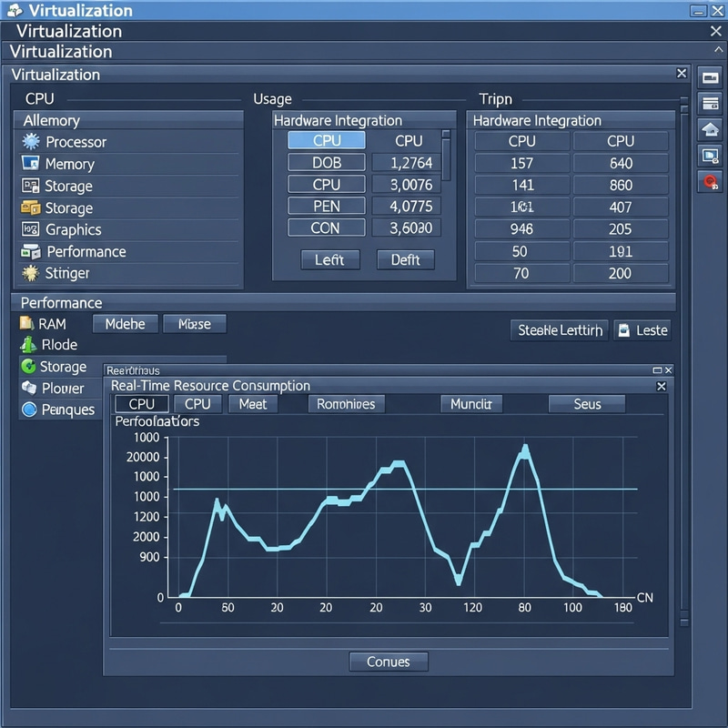Click the Mdehe button beside RAM

click(x=125, y=324)
